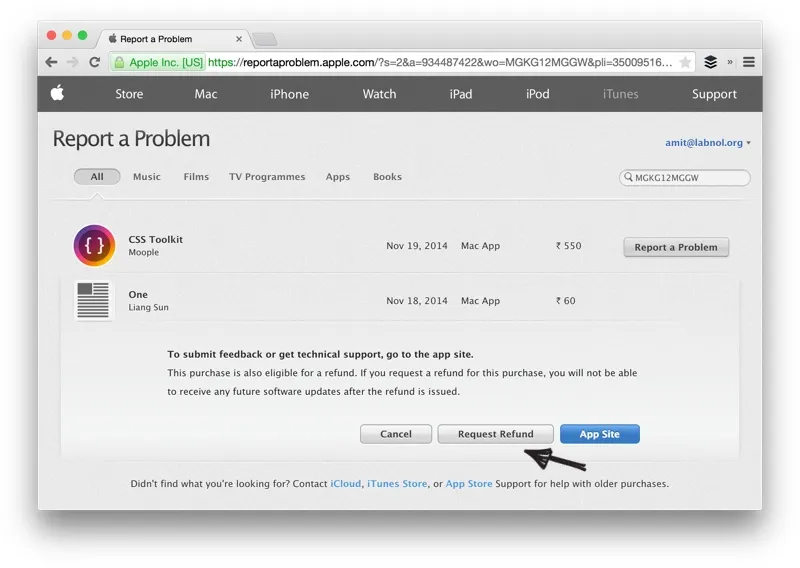Viewport: 800px width, 568px height.
Task: Filter purchases by Apps
Action: (338, 177)
